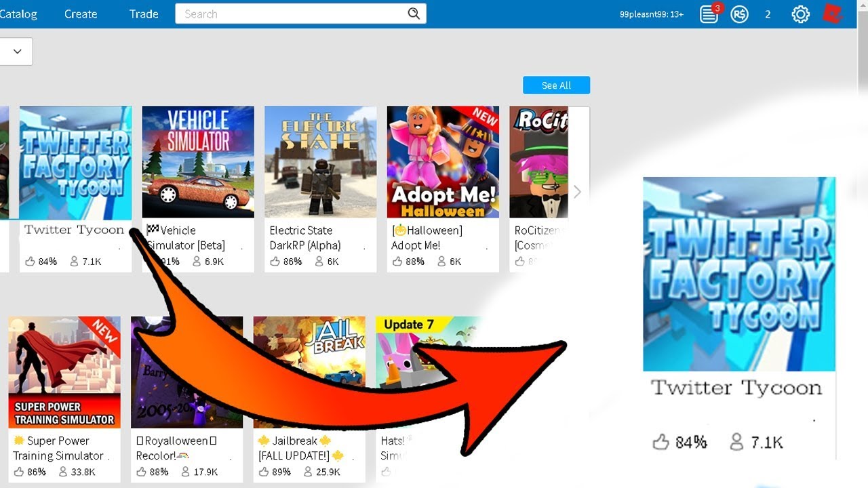Click the username 99pleasnt99 13+
This screenshot has width=868, height=488.
click(651, 14)
